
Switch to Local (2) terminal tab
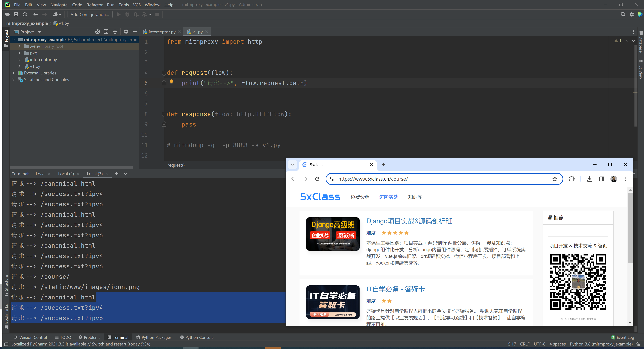click(66, 174)
